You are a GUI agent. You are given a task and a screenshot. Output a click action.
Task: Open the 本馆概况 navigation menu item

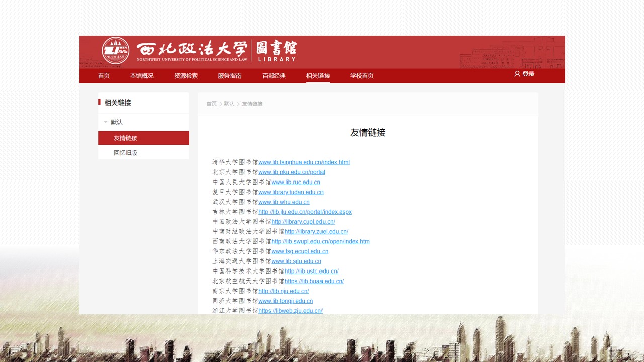142,76
